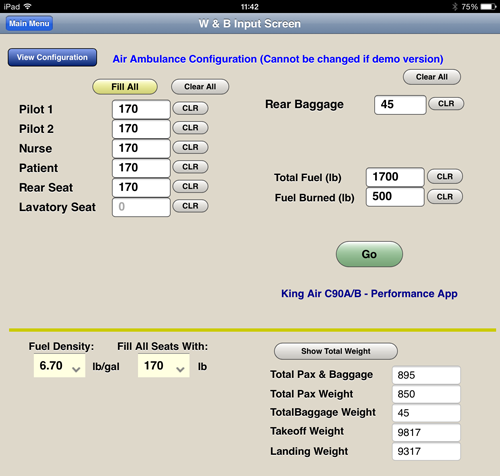Click the Fuel Density label
Screen dimensions: 500x476
(x=61, y=346)
